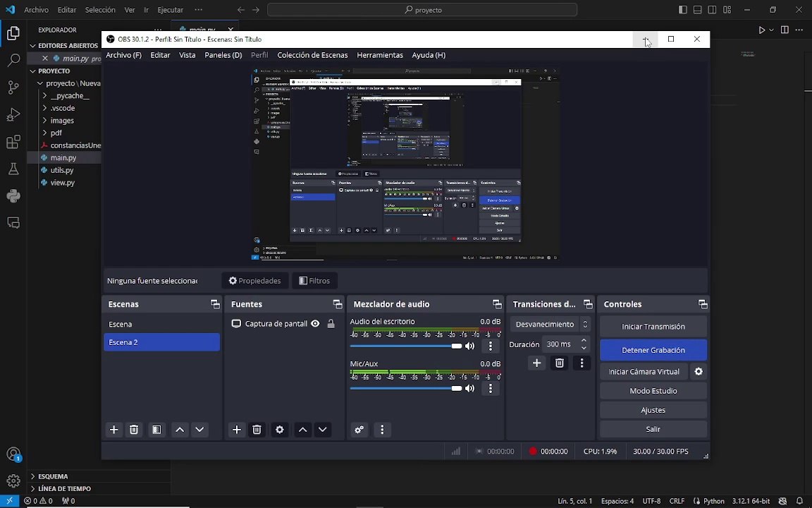Open transition properties three-dot menu
This screenshot has width=812, height=508.
pos(582,363)
